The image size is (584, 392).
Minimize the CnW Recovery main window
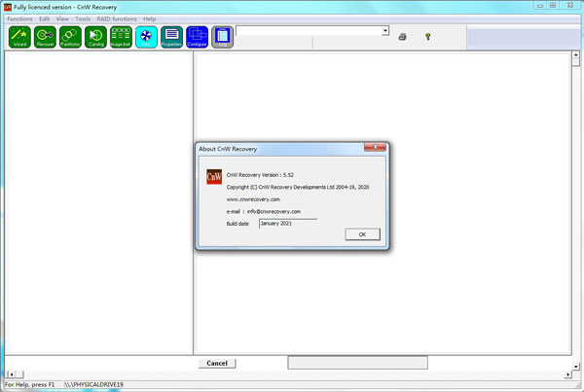tap(540, 5)
